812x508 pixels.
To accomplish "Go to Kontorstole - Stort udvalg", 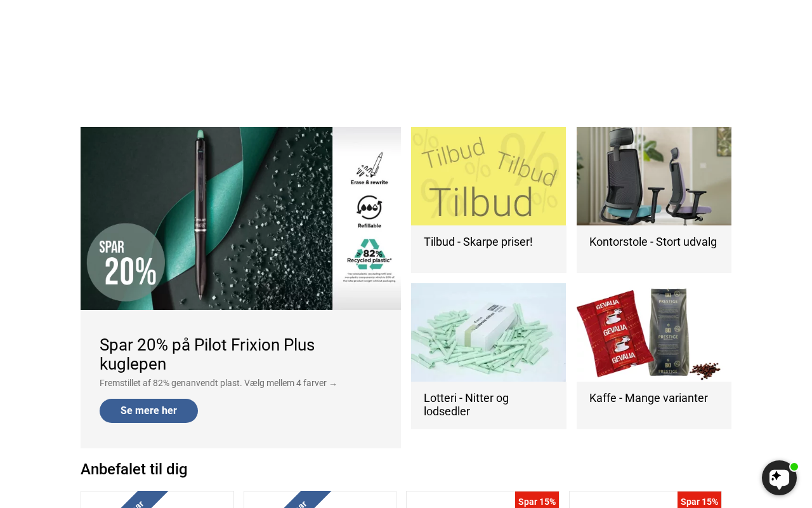I will pos(653,242).
